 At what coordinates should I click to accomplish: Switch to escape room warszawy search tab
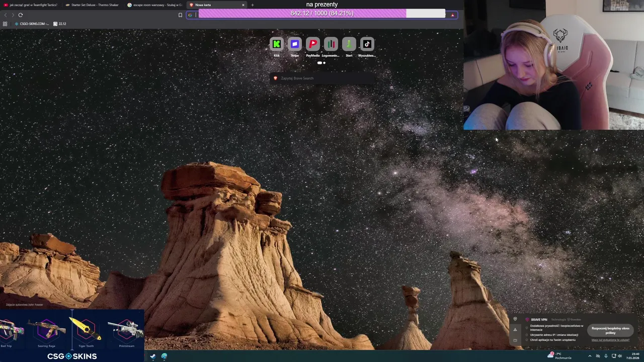(x=154, y=5)
